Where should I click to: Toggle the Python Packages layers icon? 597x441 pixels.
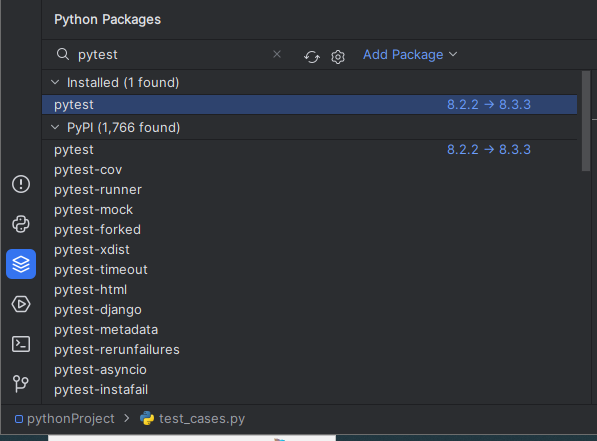click(21, 264)
